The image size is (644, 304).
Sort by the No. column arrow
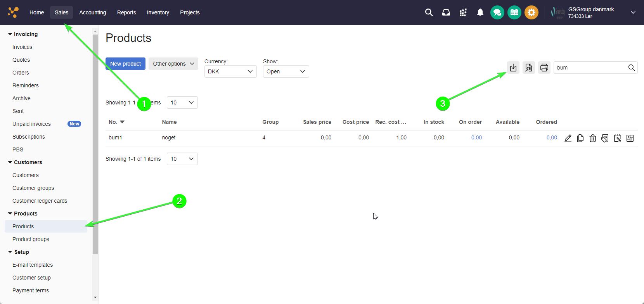(122, 122)
